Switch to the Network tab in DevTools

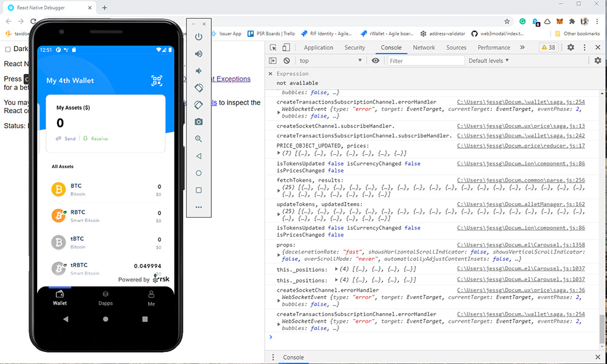tap(424, 47)
